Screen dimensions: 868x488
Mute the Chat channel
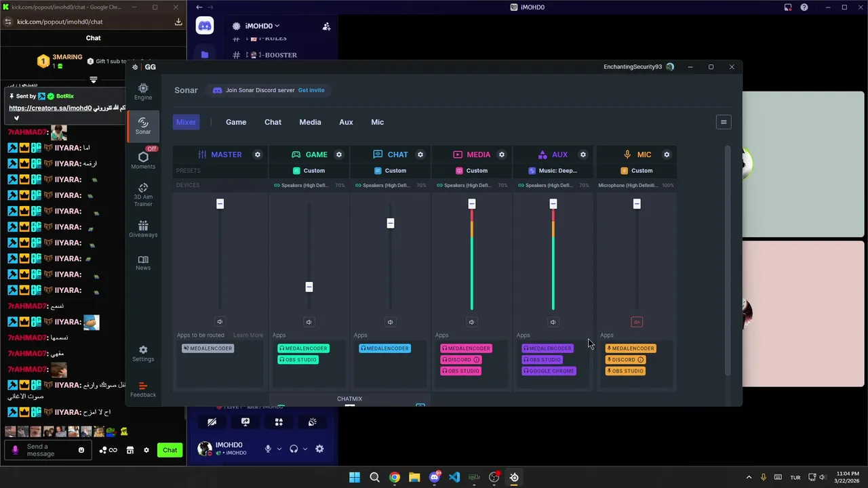point(390,322)
